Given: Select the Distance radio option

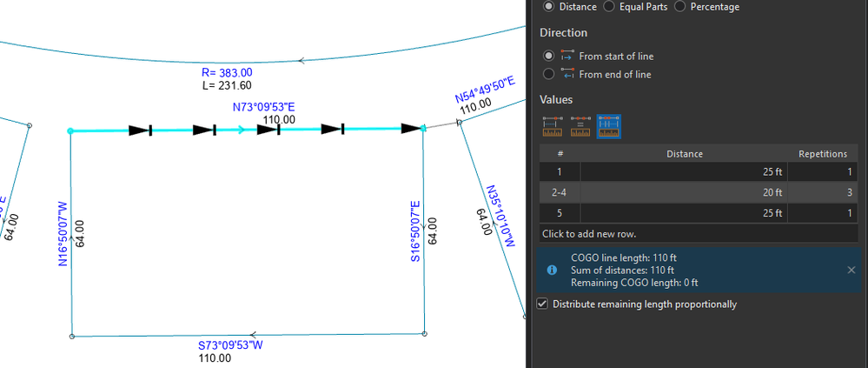Looking at the screenshot, I should pos(548,7).
